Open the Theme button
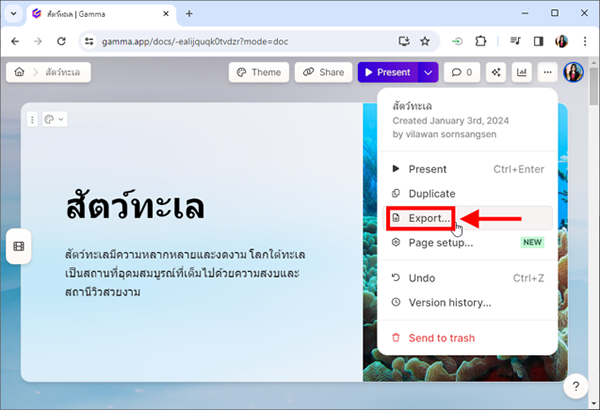The height and width of the screenshot is (410, 600). tap(259, 72)
